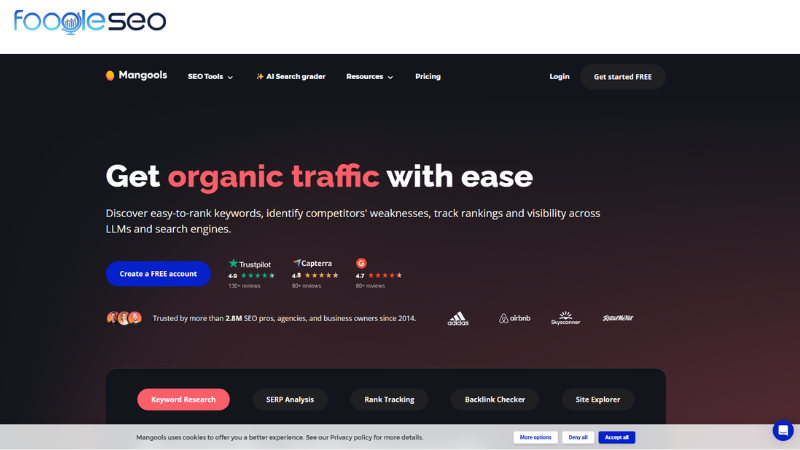Select the Keyword Research tab

(183, 399)
